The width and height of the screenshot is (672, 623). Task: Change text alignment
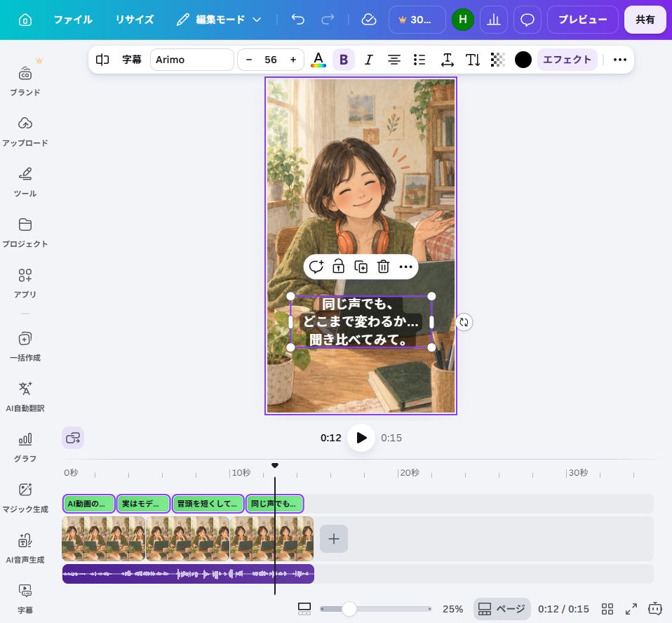click(394, 60)
